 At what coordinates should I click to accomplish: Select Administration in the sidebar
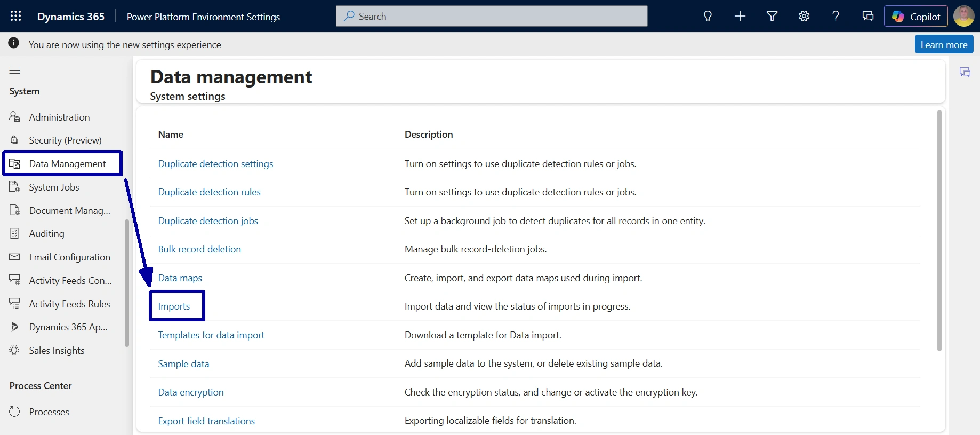coord(59,117)
